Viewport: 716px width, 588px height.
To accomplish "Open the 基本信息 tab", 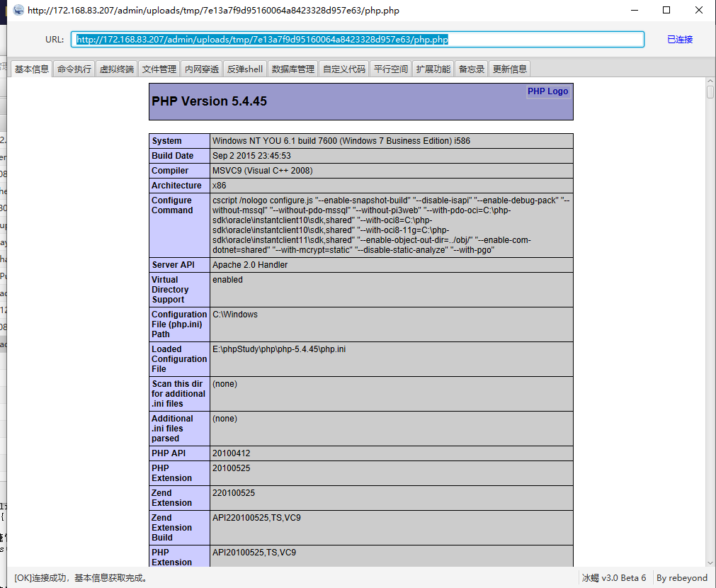I will click(31, 69).
